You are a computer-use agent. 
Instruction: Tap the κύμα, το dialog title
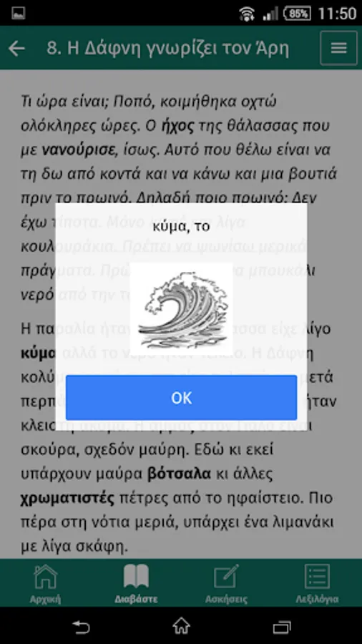tap(181, 226)
